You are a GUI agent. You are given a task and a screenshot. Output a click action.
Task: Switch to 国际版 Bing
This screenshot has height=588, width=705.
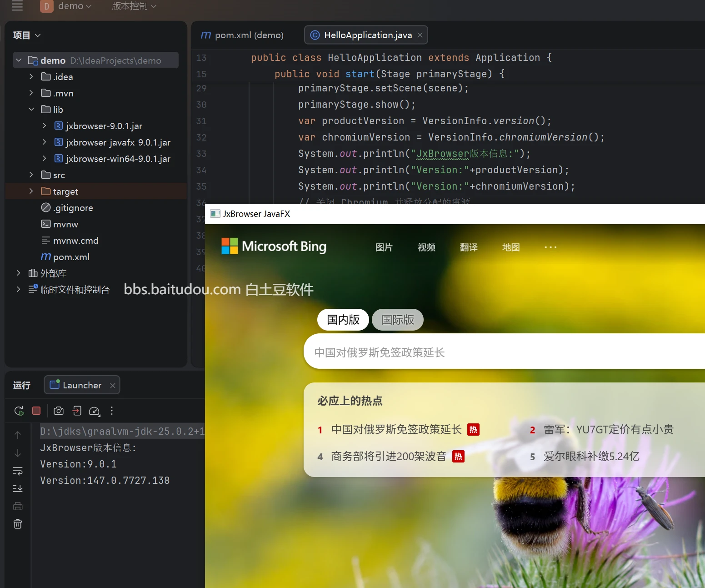click(x=398, y=320)
